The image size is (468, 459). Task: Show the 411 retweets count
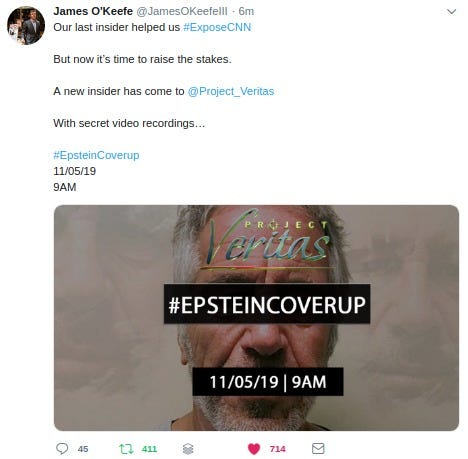click(149, 449)
